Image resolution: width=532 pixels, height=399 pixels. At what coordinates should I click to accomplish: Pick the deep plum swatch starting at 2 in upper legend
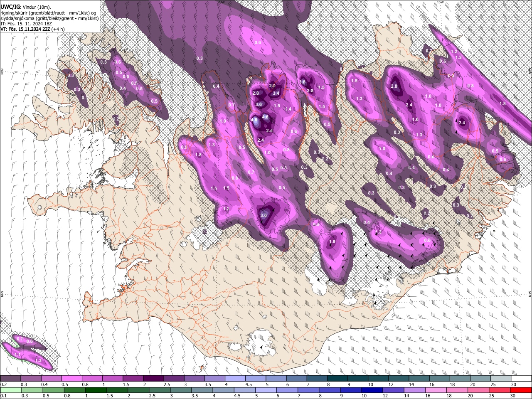(153, 379)
